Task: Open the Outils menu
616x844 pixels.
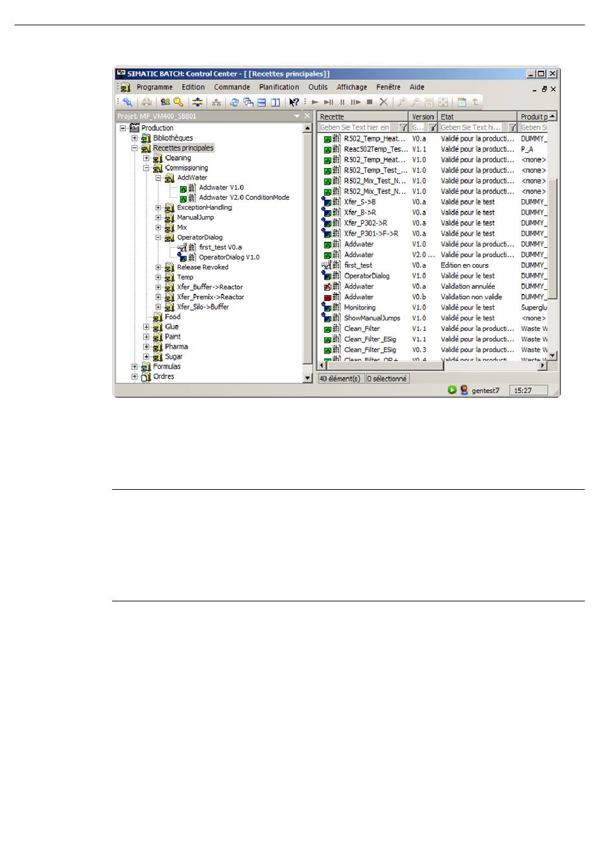Action: 318,87
